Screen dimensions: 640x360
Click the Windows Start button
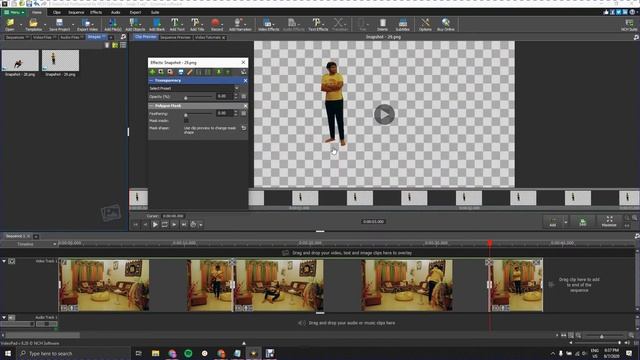coord(8,353)
